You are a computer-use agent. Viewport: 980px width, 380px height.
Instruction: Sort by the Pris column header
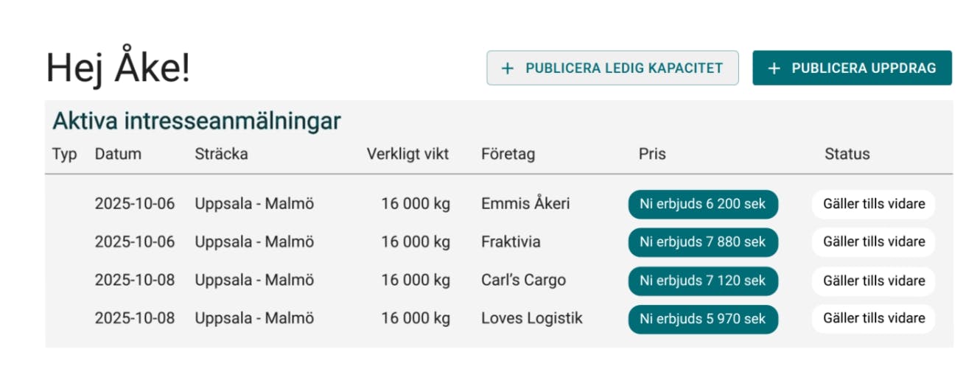click(652, 155)
